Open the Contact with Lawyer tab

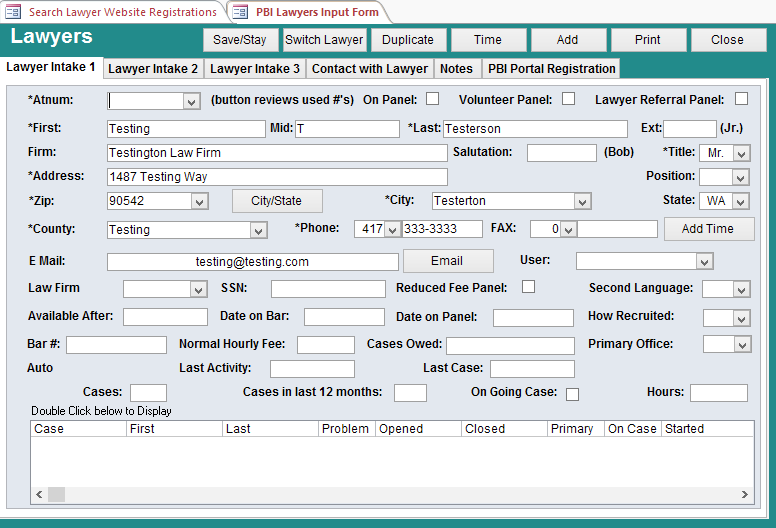(x=370, y=69)
